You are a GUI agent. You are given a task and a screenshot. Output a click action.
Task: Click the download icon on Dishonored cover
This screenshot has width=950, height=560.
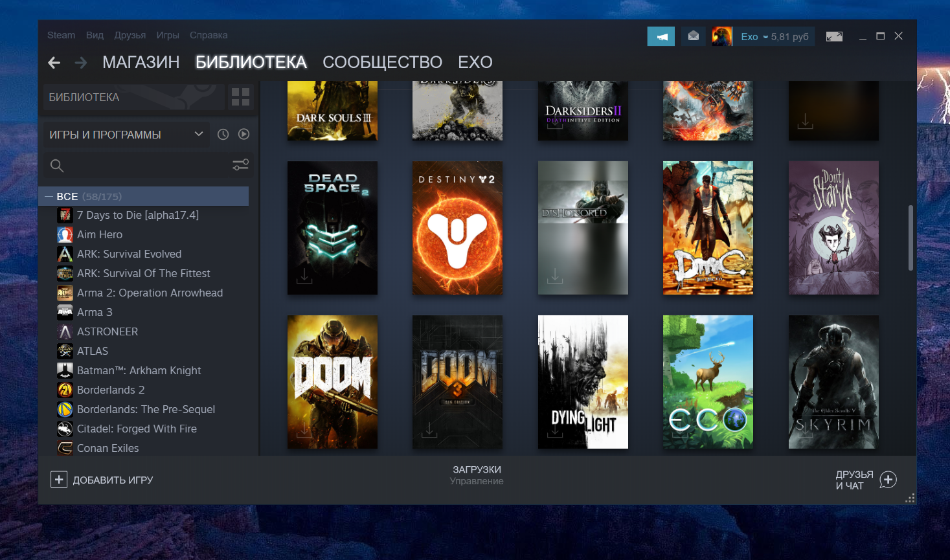click(555, 276)
